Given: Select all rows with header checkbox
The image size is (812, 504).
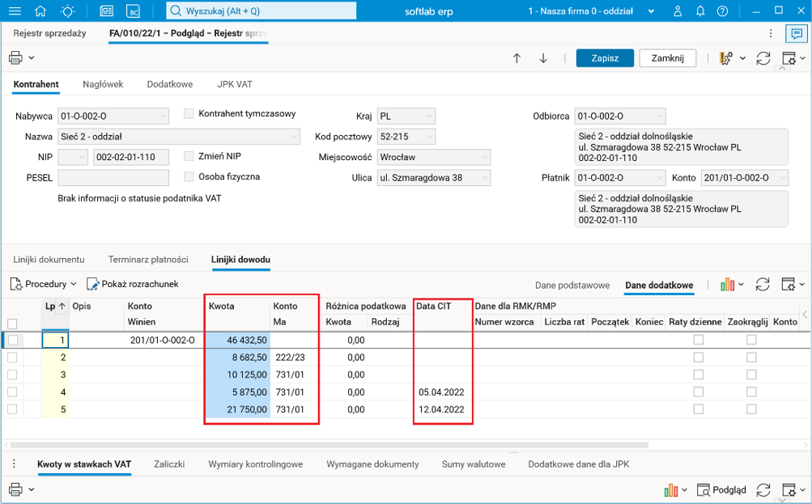Looking at the screenshot, I should 12,324.
